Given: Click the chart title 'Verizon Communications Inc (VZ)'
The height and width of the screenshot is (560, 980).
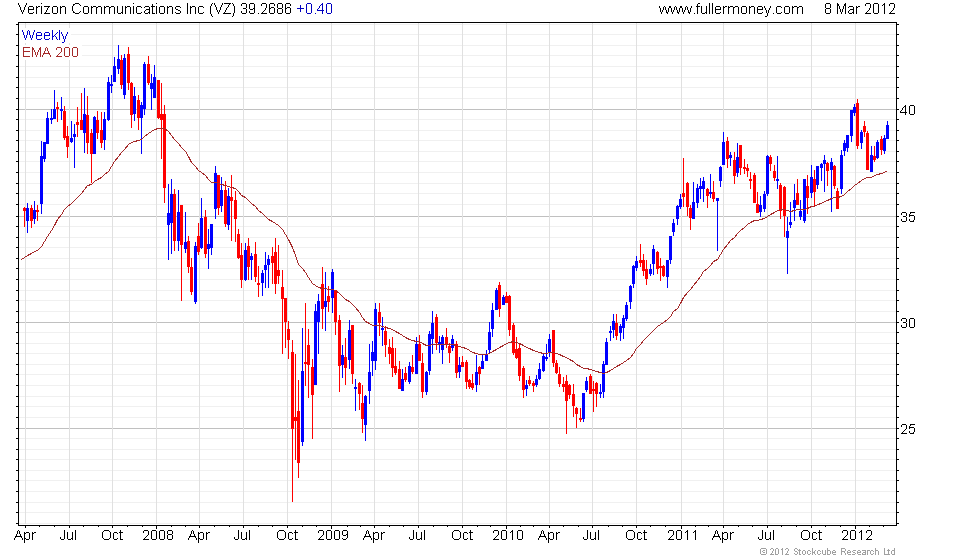Looking at the screenshot, I should coord(127,9).
